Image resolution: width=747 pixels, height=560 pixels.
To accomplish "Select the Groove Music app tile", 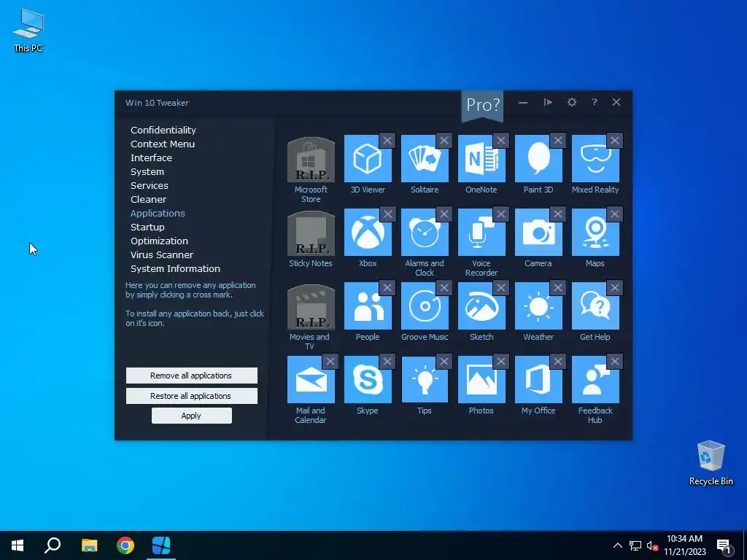I will [x=425, y=306].
